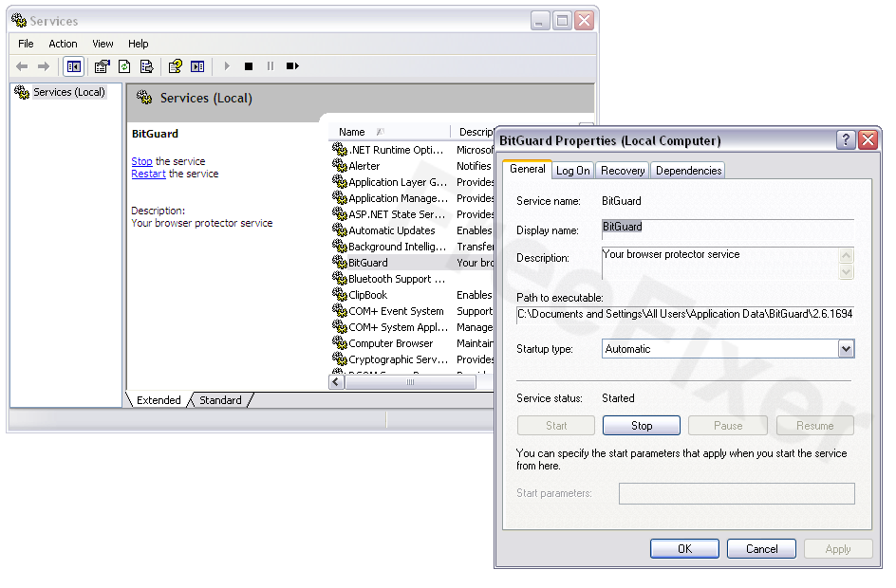Select the Alerter service row

tap(412, 166)
